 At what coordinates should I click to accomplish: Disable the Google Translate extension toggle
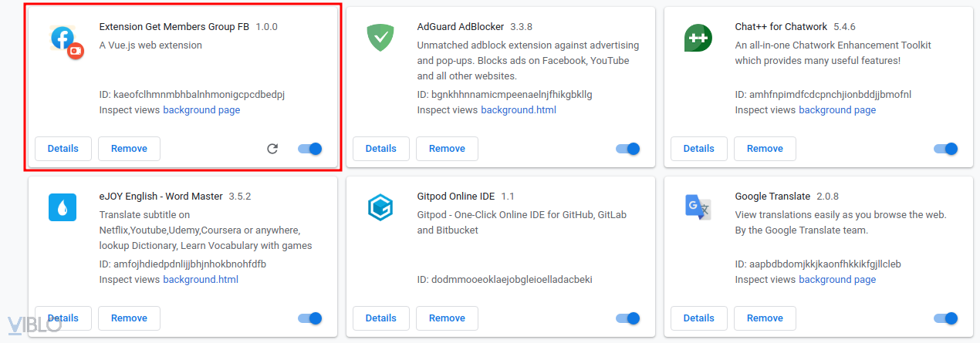[x=946, y=318]
